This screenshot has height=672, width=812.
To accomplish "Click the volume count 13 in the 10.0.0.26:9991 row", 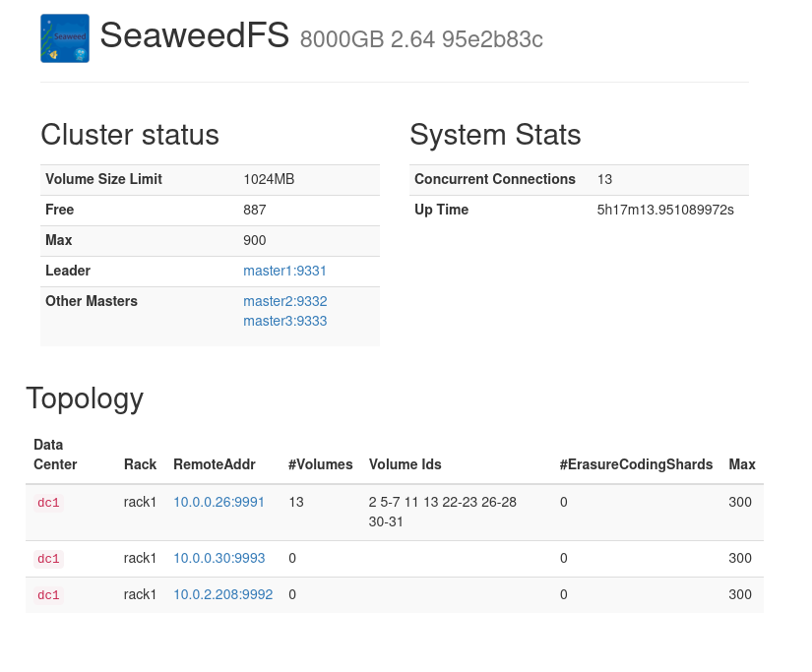I will click(x=295, y=502).
